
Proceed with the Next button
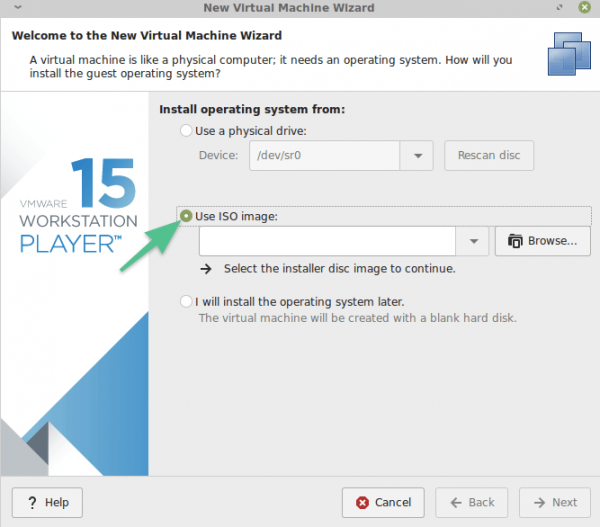555,502
